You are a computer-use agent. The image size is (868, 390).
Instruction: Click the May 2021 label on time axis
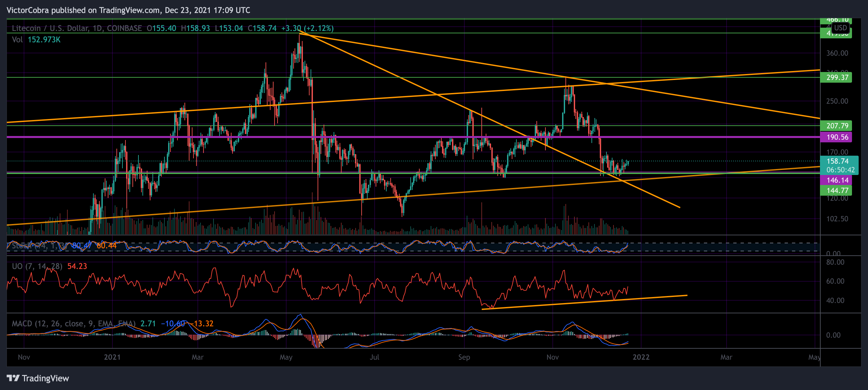point(286,357)
